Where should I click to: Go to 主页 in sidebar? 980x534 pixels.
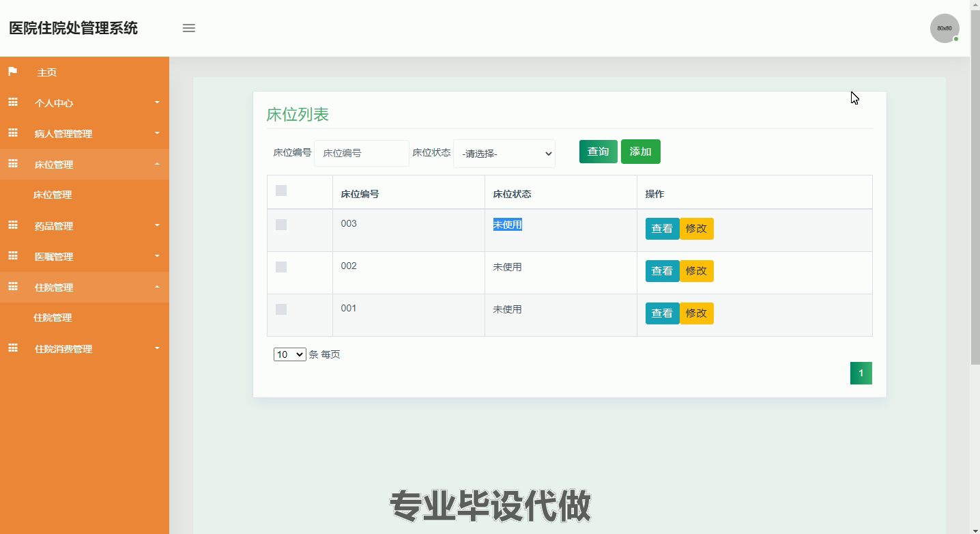click(47, 72)
